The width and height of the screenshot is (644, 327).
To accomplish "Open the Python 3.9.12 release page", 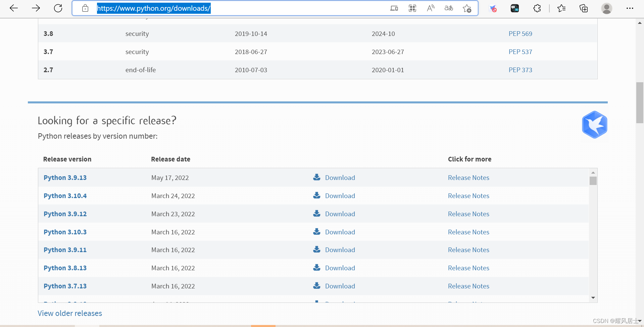I will point(65,214).
